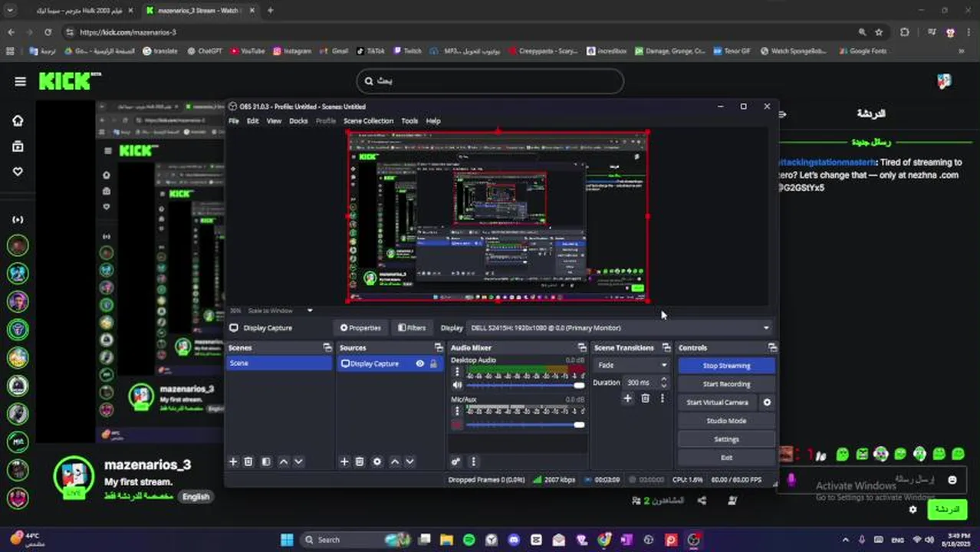
Task: Move source down arrow in Sources panel
Action: [x=409, y=462]
